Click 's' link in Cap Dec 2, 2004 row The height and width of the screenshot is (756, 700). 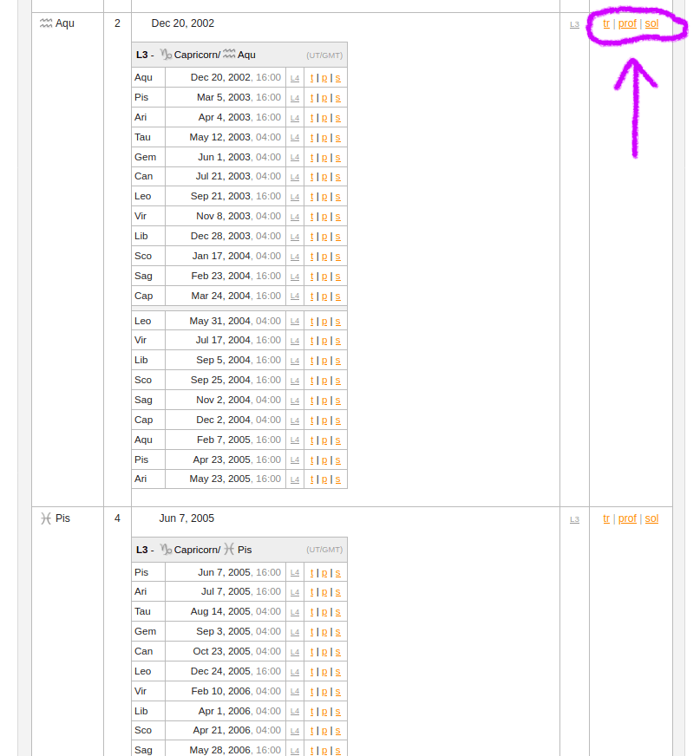(x=337, y=420)
